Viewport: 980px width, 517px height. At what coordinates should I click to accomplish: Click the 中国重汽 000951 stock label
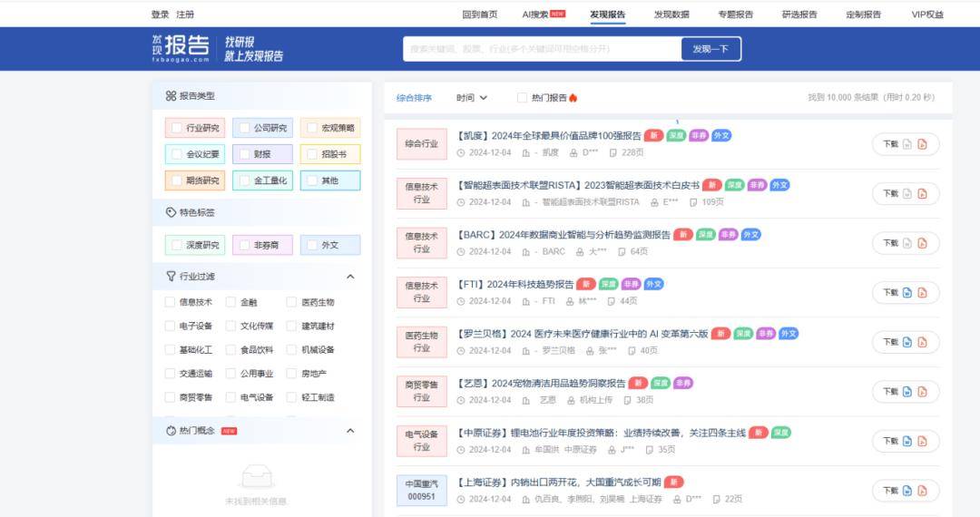(421, 490)
